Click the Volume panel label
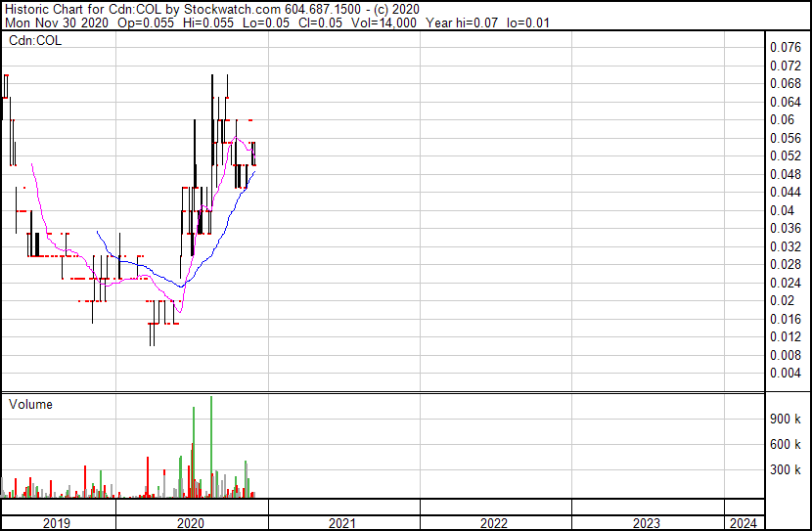Image resolution: width=812 pixels, height=531 pixels. [30, 404]
